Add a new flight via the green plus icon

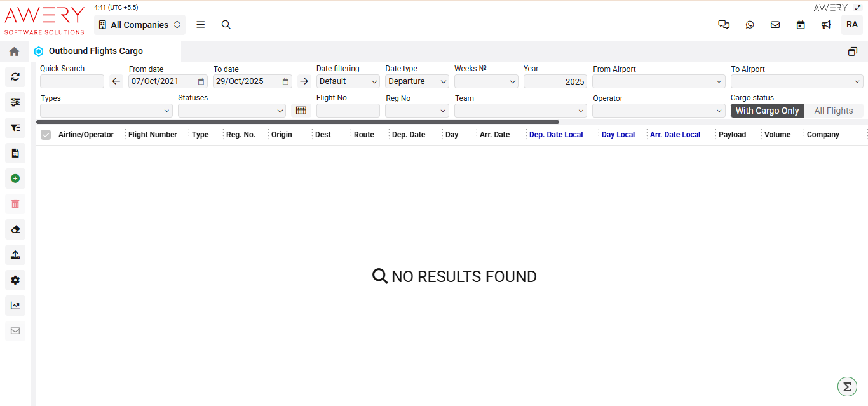click(x=15, y=179)
